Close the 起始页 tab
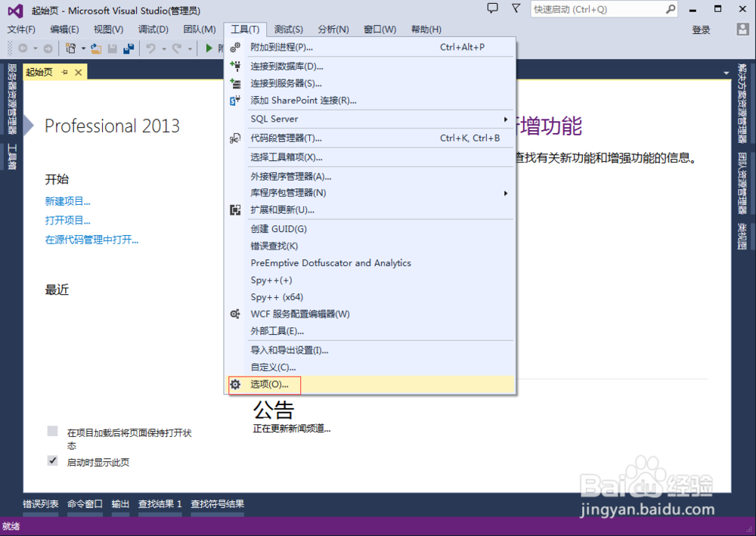The height and width of the screenshot is (536, 756). [x=78, y=73]
